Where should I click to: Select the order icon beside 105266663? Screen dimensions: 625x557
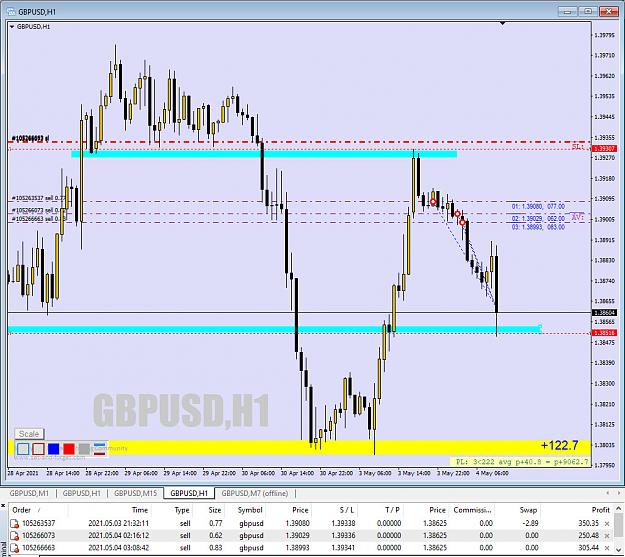click(x=14, y=548)
